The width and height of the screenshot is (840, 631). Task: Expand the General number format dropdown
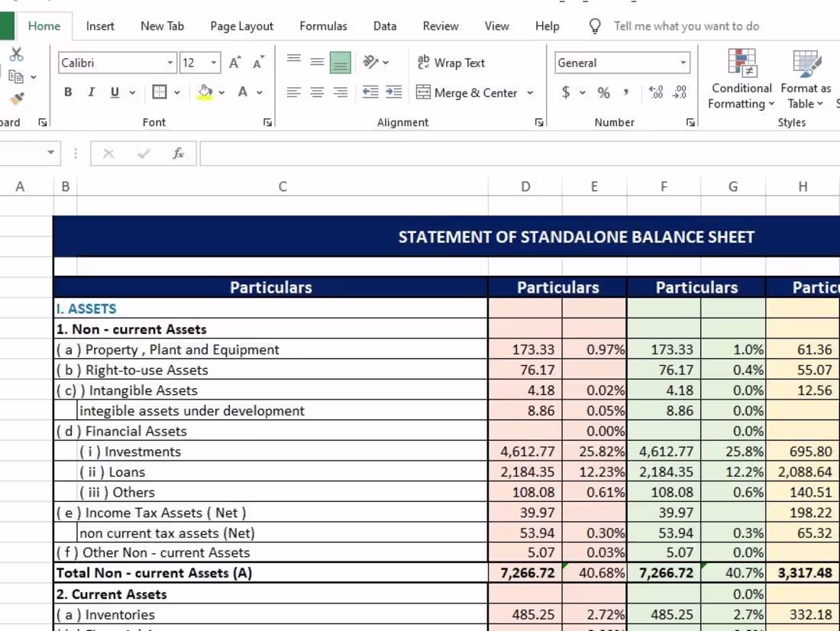(683, 63)
